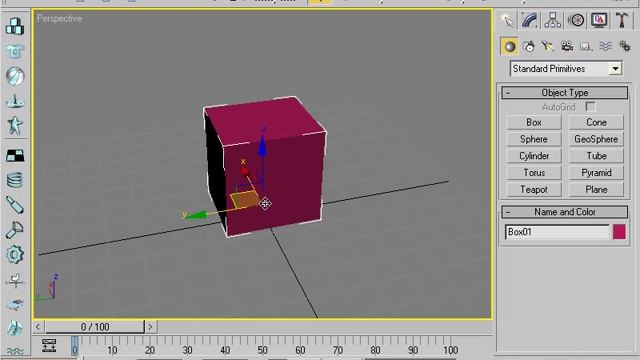Open the Modify command panel tab
The height and width of the screenshot is (360, 640).
529,20
